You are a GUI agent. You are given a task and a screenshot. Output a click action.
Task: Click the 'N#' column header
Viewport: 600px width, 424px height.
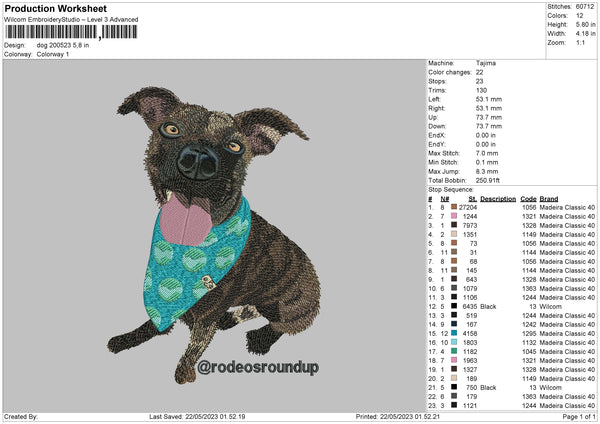tap(444, 199)
